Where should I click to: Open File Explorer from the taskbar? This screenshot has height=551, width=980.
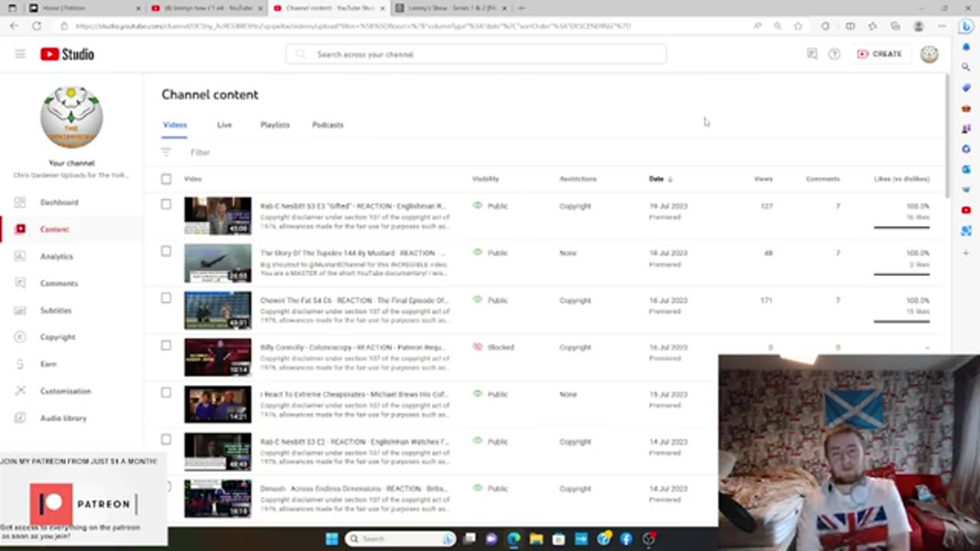tap(536, 539)
